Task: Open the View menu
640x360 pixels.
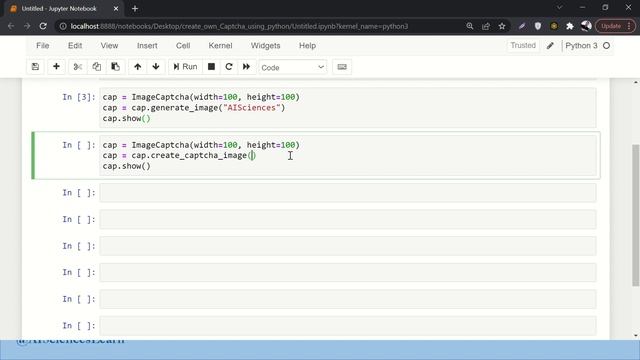Action: pos(109,46)
